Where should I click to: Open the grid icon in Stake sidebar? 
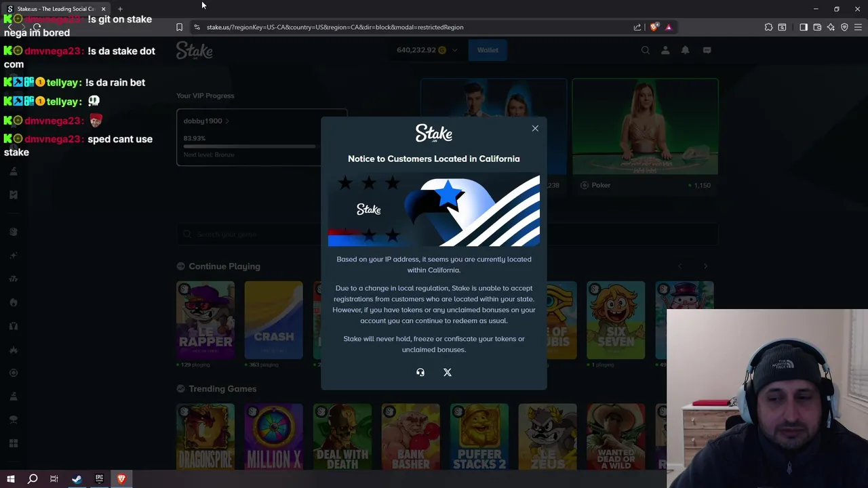[x=14, y=443]
